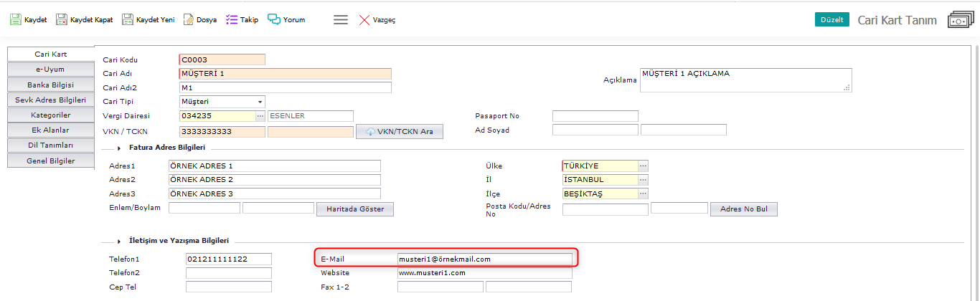The width and height of the screenshot is (980, 301).
Task: Collapse the İletişim ve Yazışma Bilgileri section
Action: tap(118, 242)
